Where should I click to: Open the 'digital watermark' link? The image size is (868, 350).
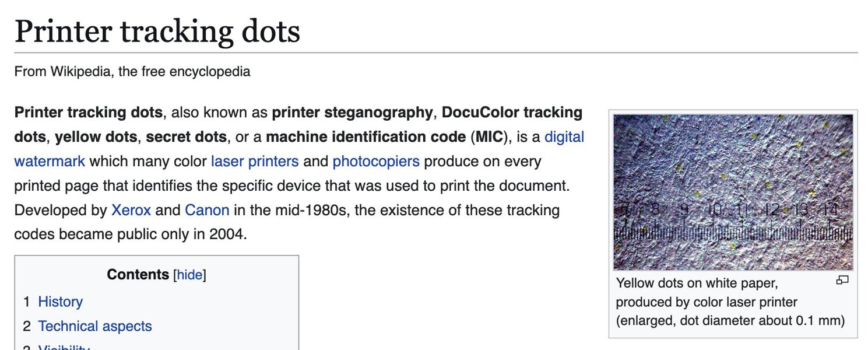click(x=563, y=137)
